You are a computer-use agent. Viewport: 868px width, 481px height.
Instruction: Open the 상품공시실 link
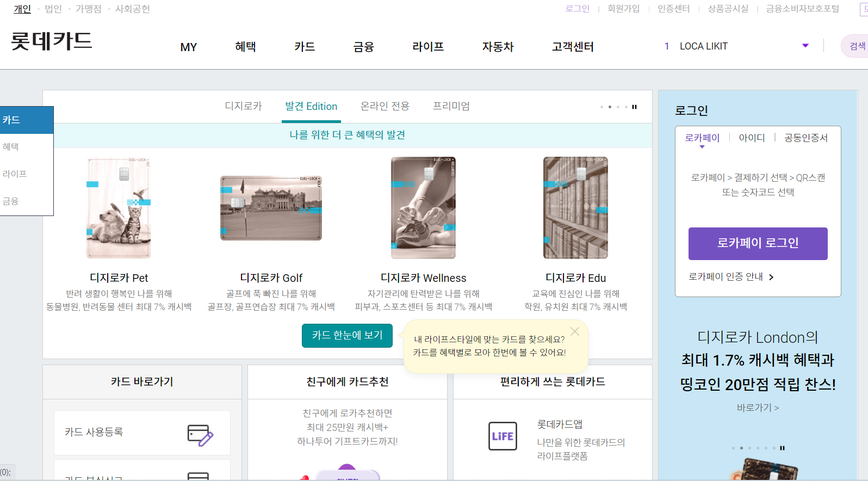(x=728, y=9)
